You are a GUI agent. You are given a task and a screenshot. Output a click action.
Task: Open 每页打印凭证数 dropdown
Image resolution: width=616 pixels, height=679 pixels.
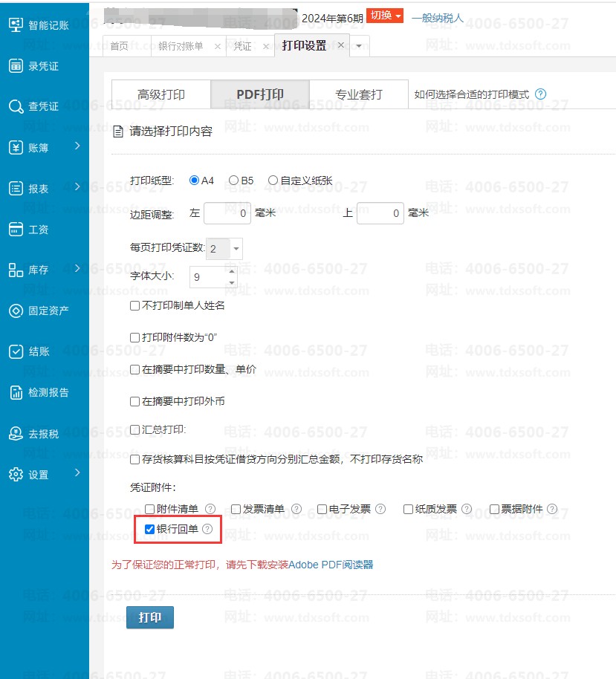(236, 249)
